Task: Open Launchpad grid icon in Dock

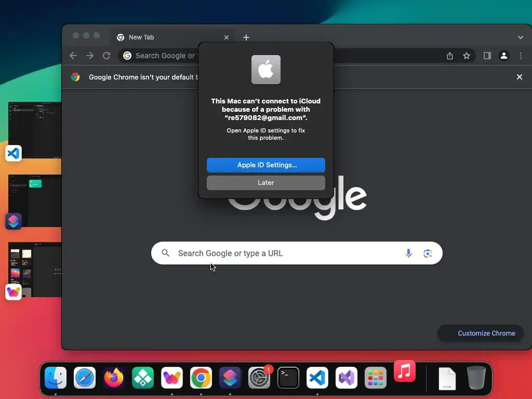Action: [376, 378]
